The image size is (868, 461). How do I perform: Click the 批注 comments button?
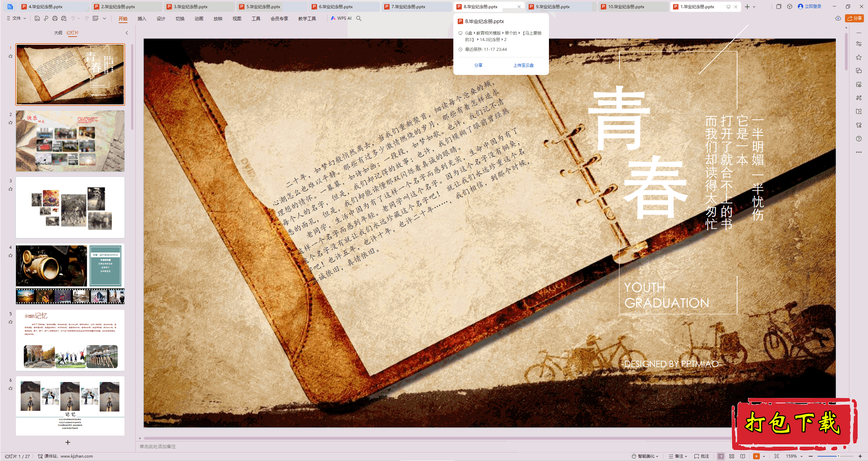point(702,456)
